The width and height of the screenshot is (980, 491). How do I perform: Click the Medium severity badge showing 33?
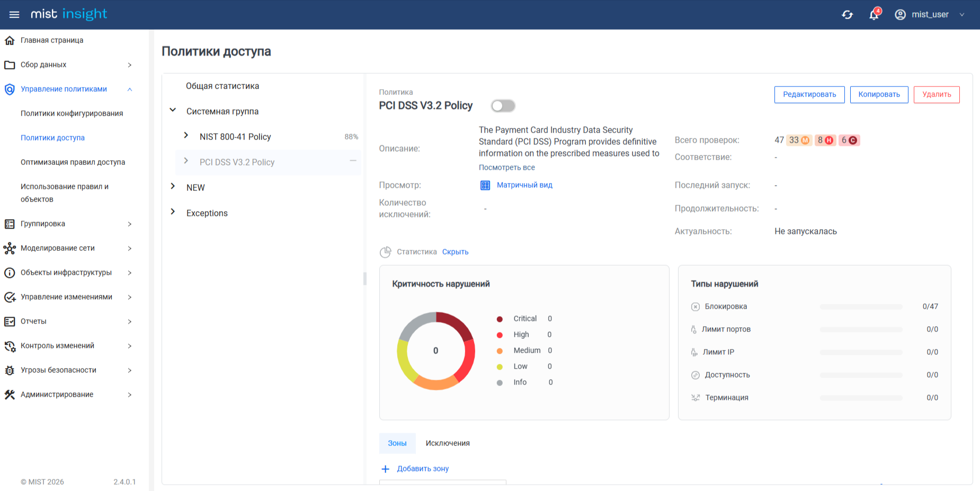tap(799, 140)
